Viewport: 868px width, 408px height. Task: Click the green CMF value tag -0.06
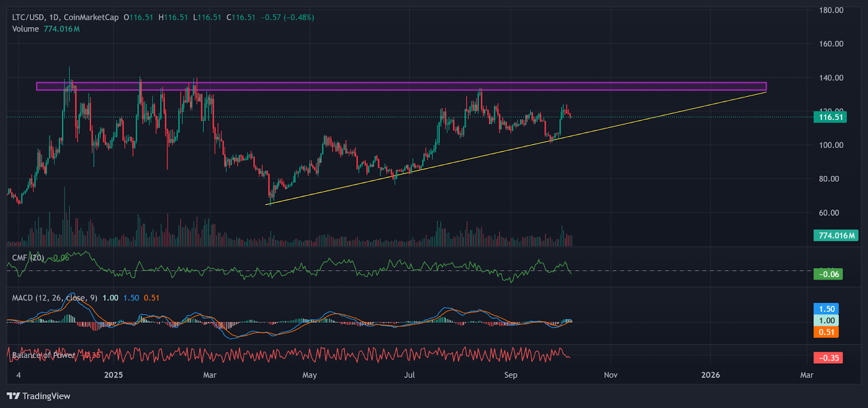[828, 274]
